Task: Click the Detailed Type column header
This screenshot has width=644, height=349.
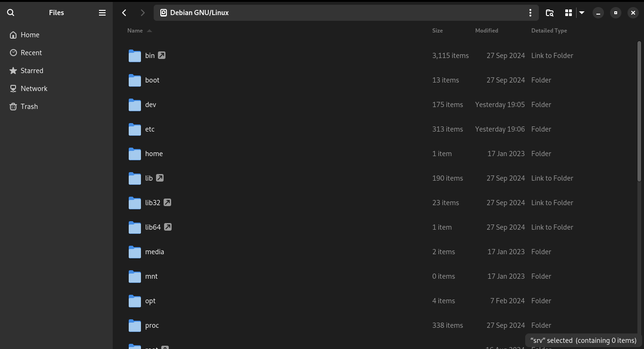Action: [x=549, y=31]
